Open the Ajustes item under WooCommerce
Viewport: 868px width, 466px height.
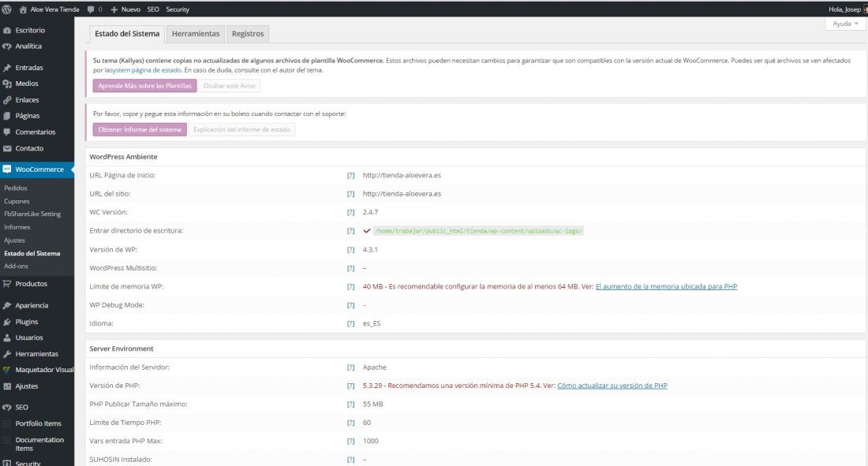[x=14, y=240]
